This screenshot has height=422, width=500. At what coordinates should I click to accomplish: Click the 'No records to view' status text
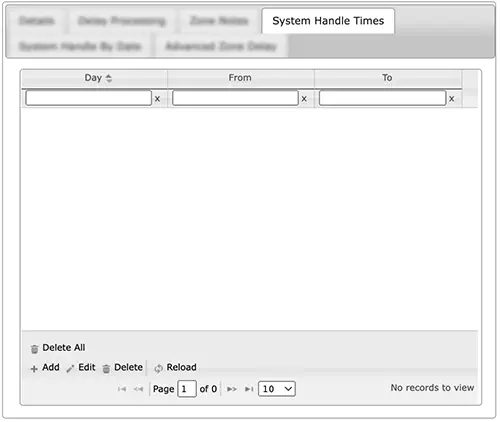pyautogui.click(x=432, y=388)
